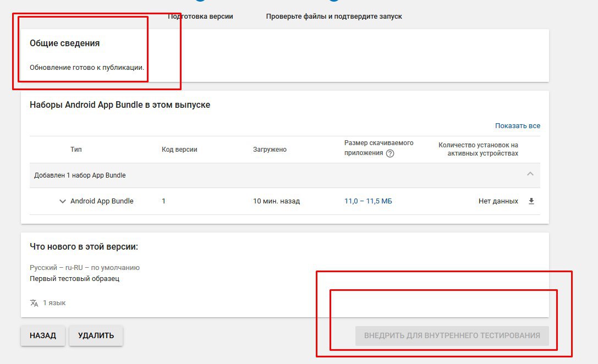This screenshot has width=598, height=364.
Task: Click the 10 мин. назад cell
Action: point(277,201)
